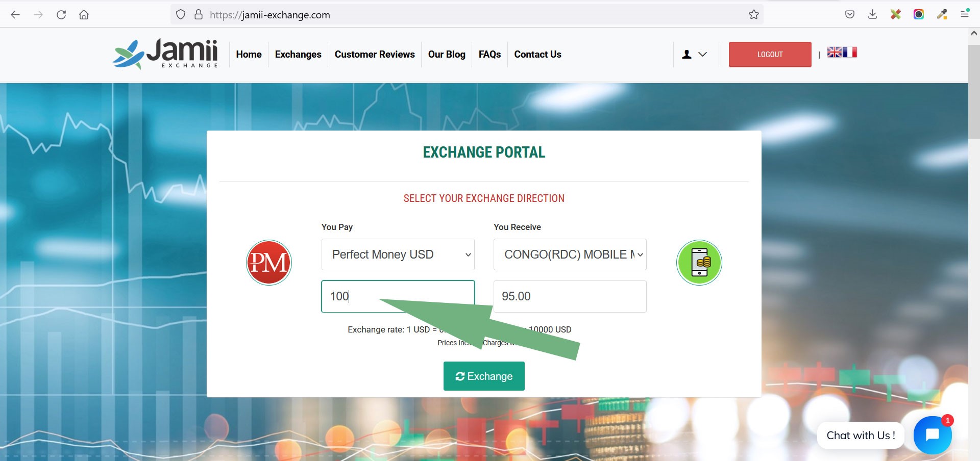The width and height of the screenshot is (980, 461).
Task: Click the padlock site security icon
Action: coord(199,14)
